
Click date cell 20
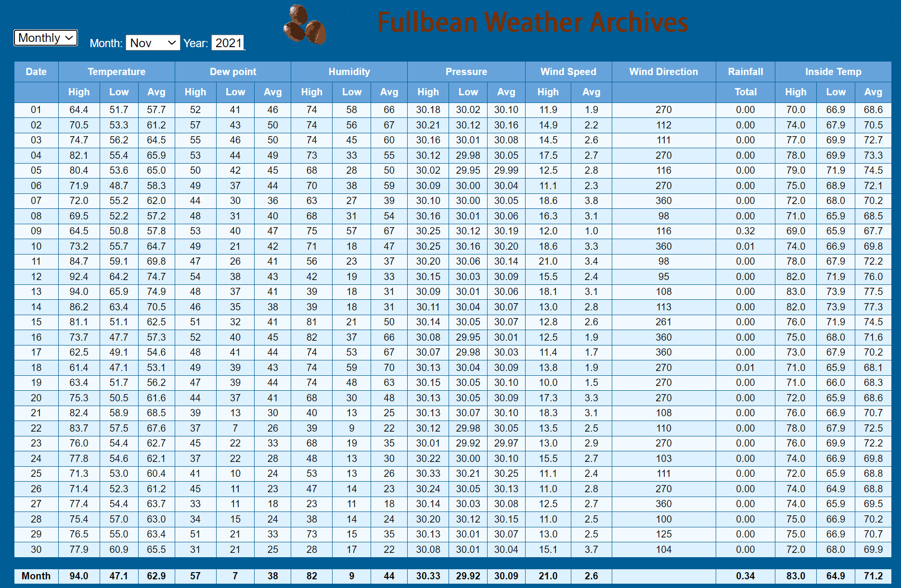coord(36,398)
